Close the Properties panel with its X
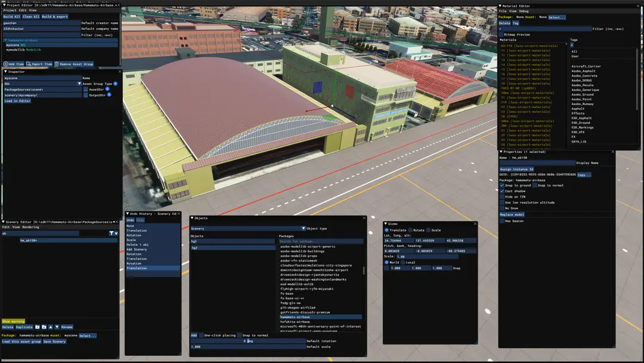644x363 pixels. [x=613, y=152]
